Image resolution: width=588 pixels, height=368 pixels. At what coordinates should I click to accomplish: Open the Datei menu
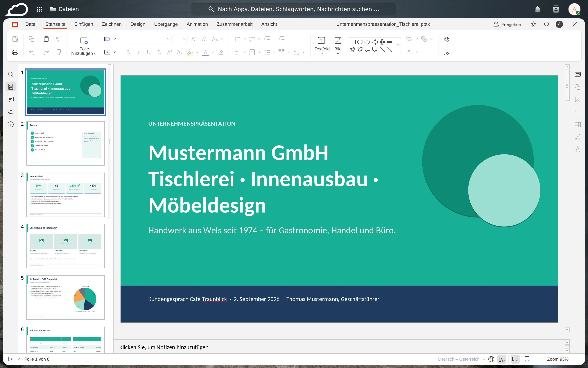pos(31,24)
